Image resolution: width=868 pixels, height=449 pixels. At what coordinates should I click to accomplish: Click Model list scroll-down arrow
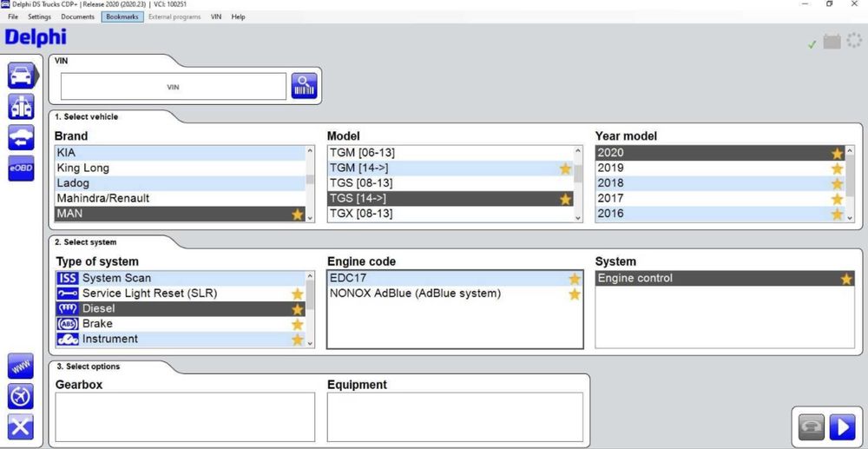pyautogui.click(x=578, y=218)
